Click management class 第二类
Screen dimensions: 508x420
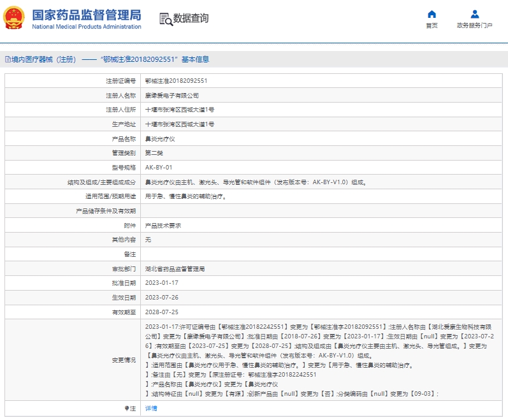pos(154,153)
